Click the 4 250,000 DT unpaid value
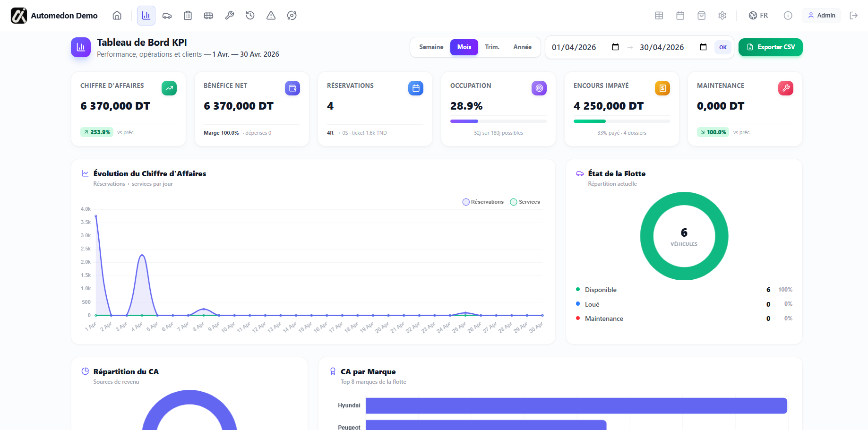 pyautogui.click(x=609, y=106)
